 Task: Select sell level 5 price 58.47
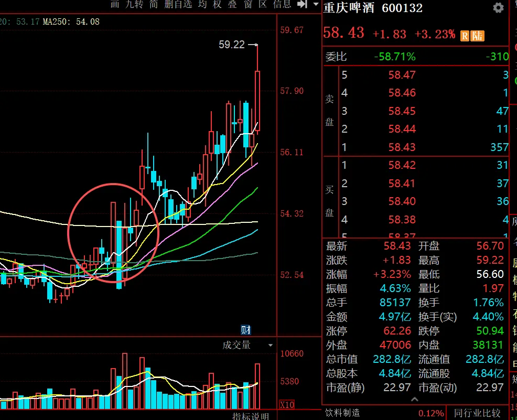[402, 75]
